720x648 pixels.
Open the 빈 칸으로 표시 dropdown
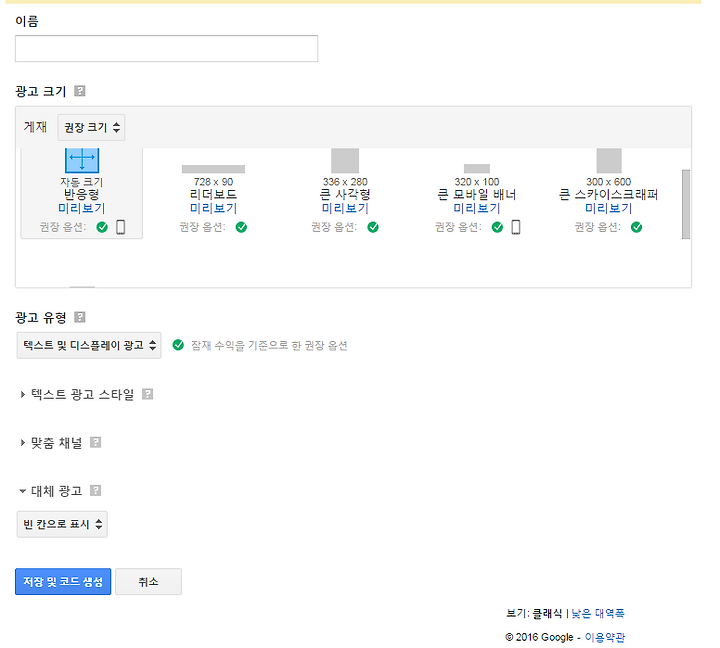pyautogui.click(x=62, y=524)
